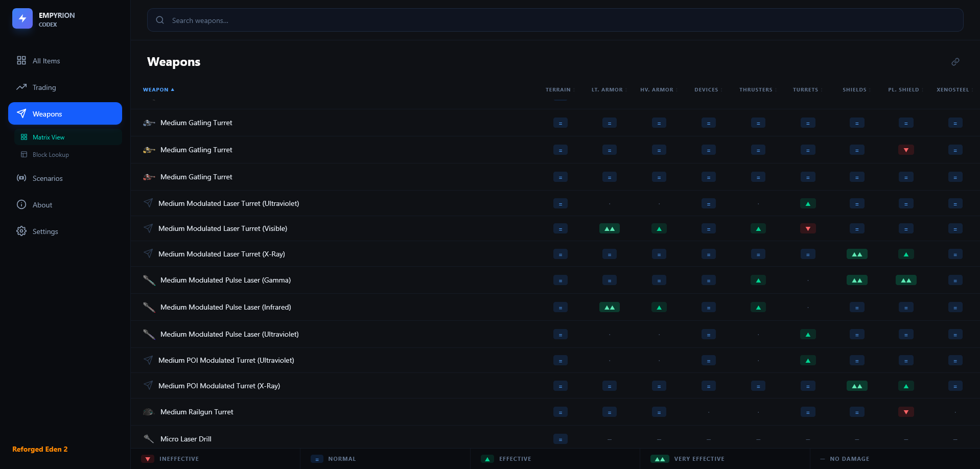
Task: Click the Settings gear icon in sidebar
Action: tap(21, 231)
